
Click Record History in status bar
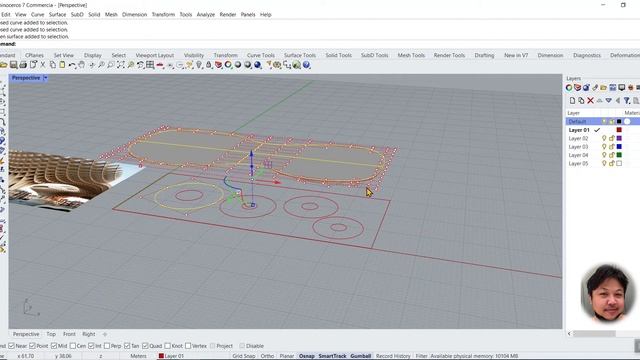(x=393, y=356)
